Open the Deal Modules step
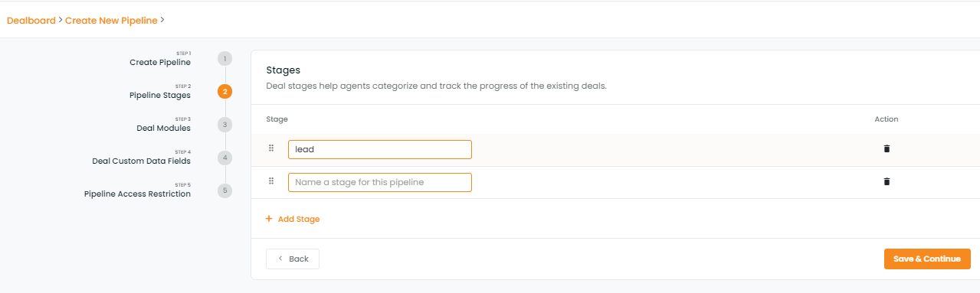The width and height of the screenshot is (980, 293). coord(163,129)
